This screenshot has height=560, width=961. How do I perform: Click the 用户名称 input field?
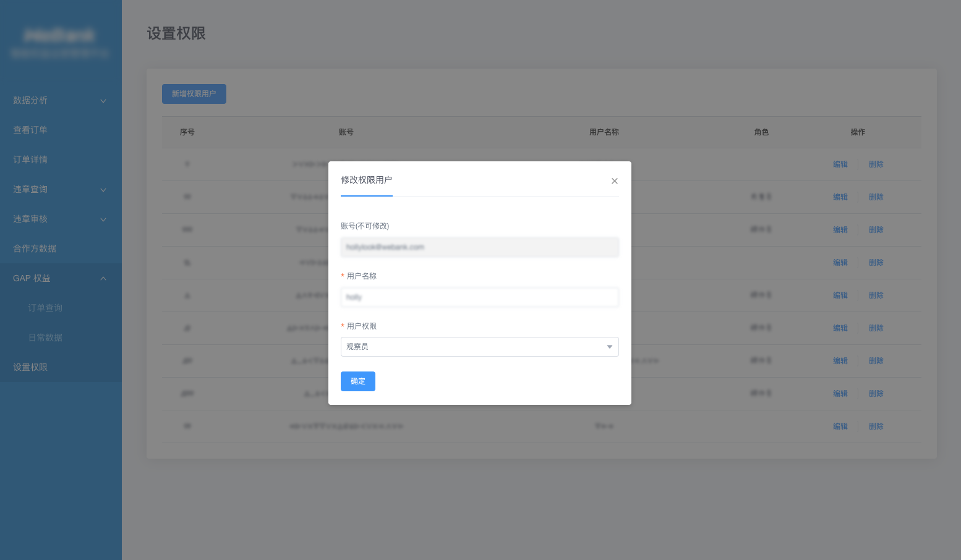click(479, 297)
